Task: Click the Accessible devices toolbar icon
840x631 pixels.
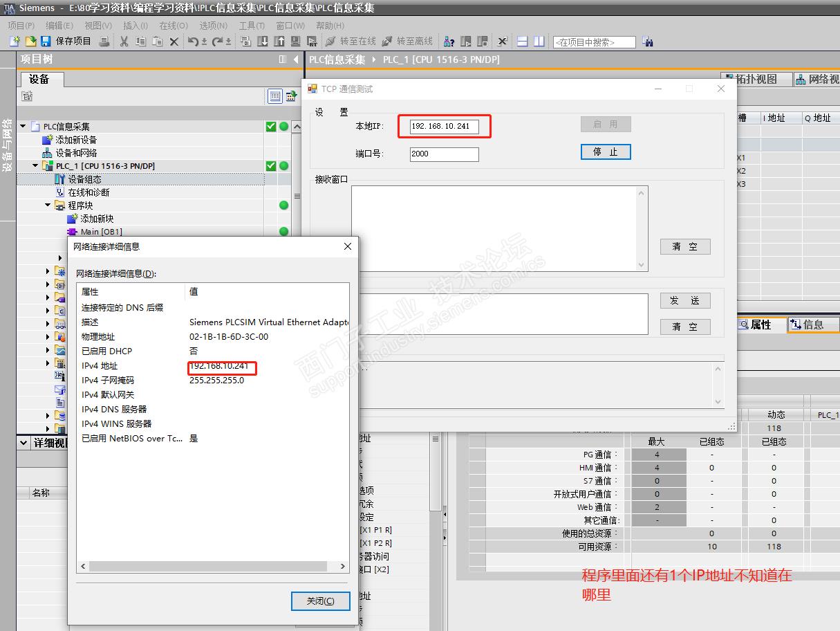Action: (449, 42)
